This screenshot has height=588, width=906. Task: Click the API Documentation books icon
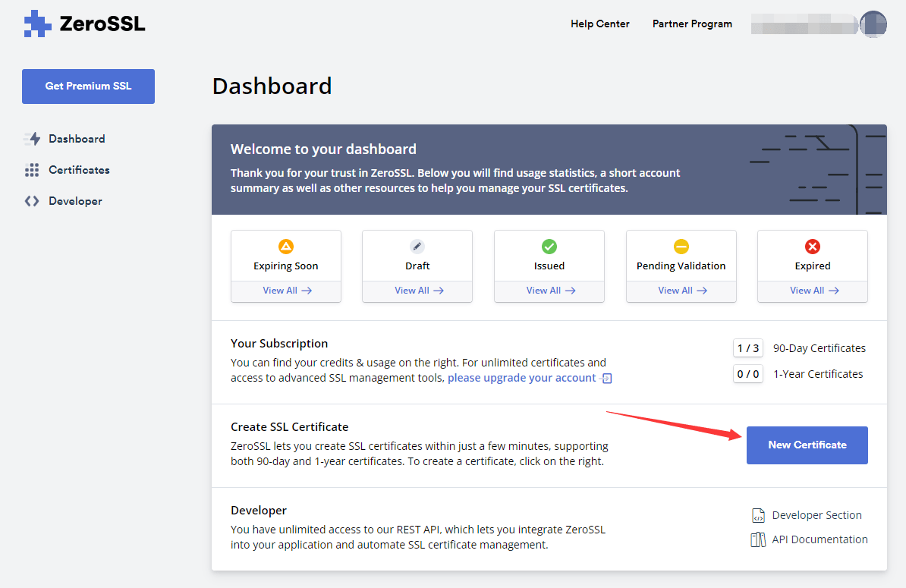point(758,539)
